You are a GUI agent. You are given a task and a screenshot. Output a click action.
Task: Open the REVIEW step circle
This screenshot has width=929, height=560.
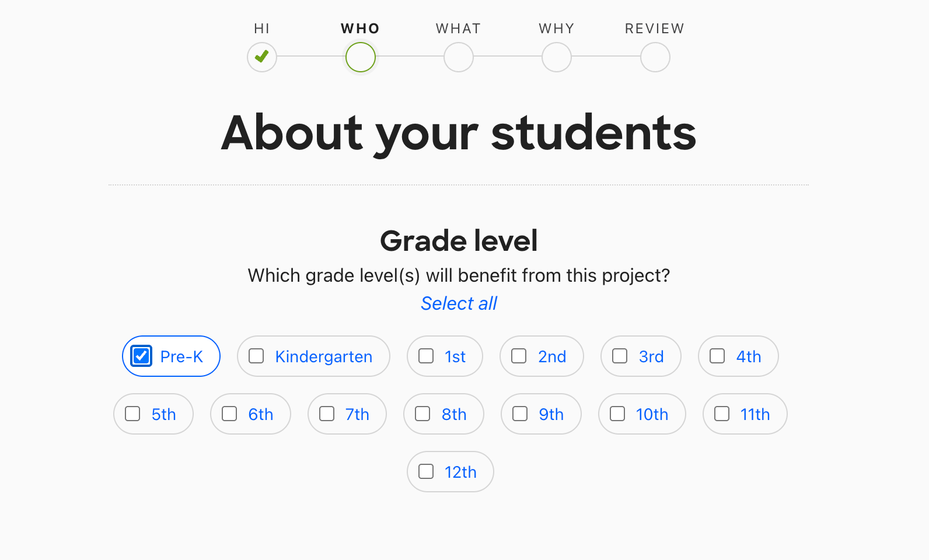655,57
